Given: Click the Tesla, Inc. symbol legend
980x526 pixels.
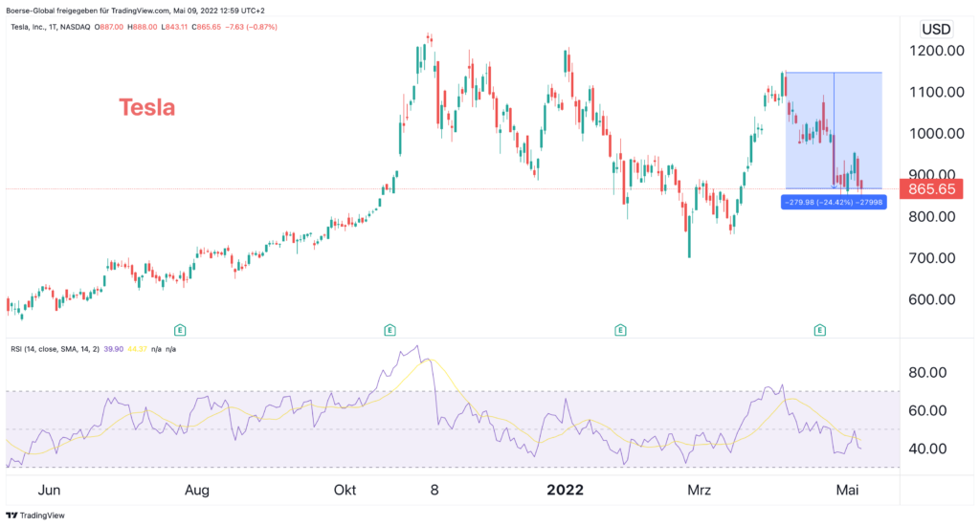Looking at the screenshot, I should point(50,27).
